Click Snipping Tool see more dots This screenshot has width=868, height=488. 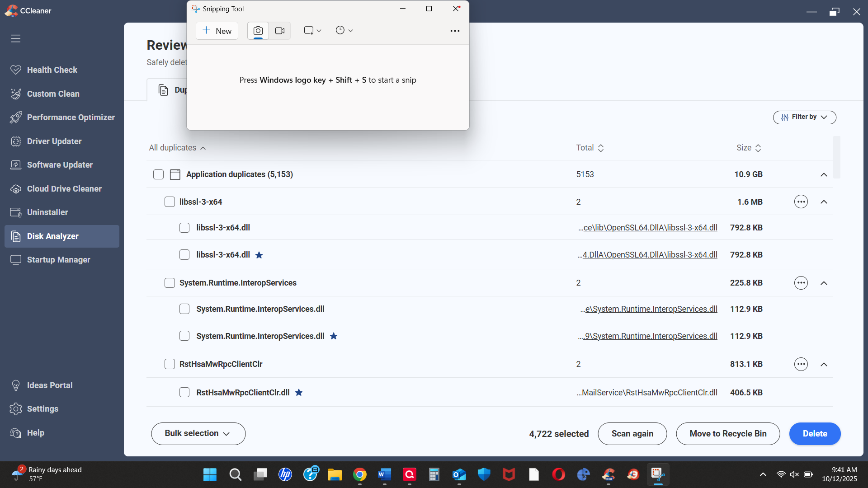pyautogui.click(x=455, y=31)
